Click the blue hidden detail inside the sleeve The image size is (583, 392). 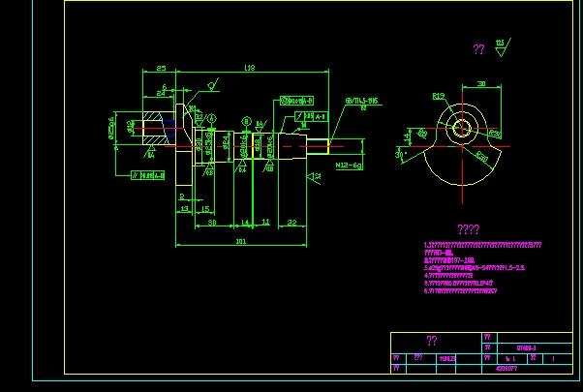[169, 128]
